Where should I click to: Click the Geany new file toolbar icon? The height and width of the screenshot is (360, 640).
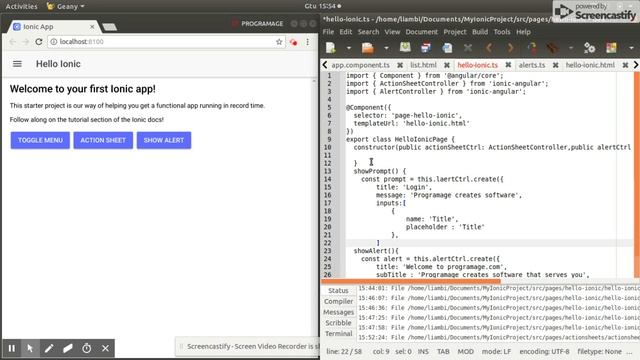click(x=331, y=48)
